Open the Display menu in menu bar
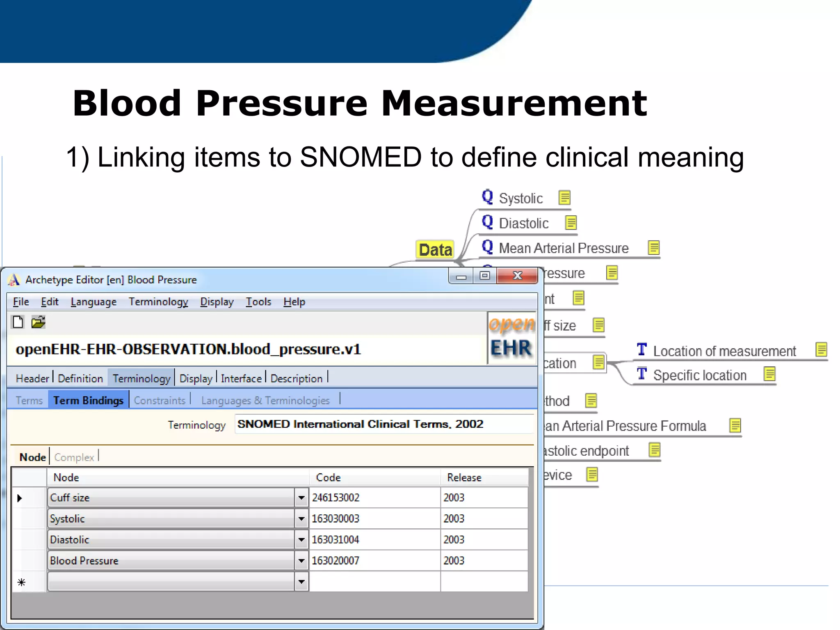840x630 pixels. click(217, 301)
